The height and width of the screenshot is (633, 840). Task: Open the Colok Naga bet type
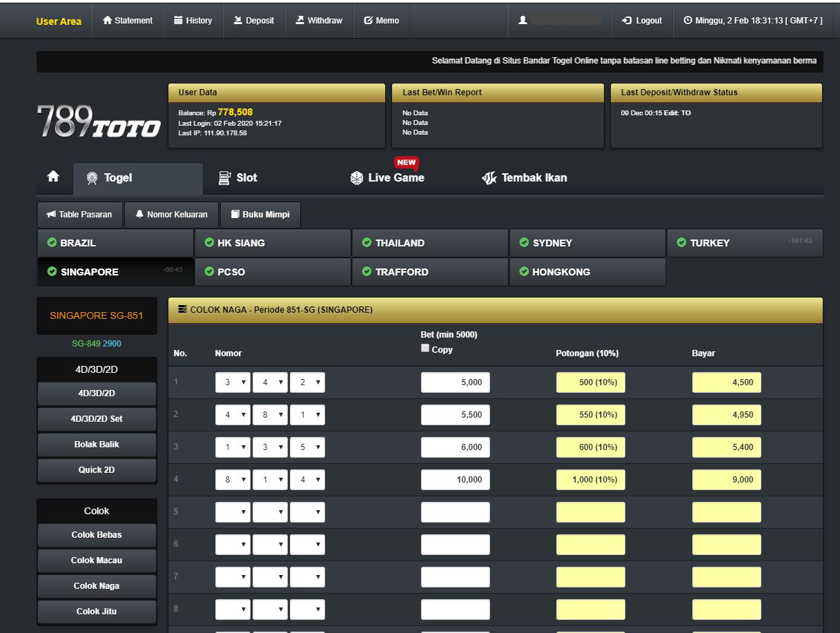[97, 586]
